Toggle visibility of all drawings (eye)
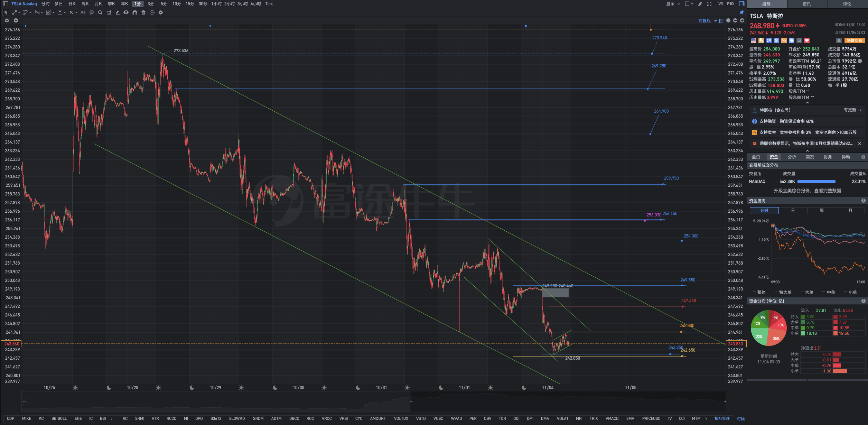868x425 pixels. point(126,12)
